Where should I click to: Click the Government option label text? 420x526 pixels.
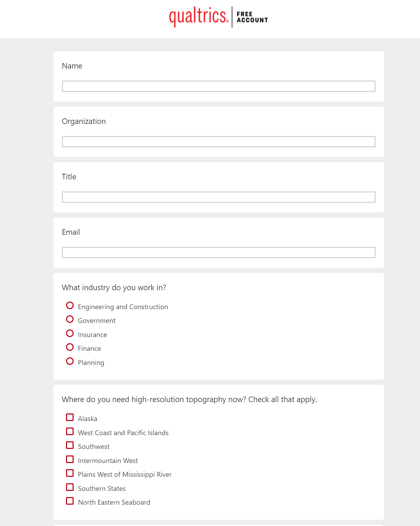[97, 321]
